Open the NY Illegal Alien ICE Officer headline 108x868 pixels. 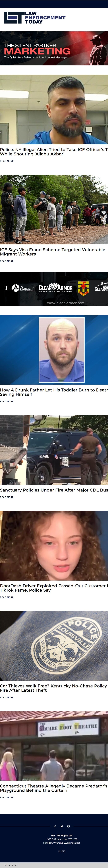54,152
